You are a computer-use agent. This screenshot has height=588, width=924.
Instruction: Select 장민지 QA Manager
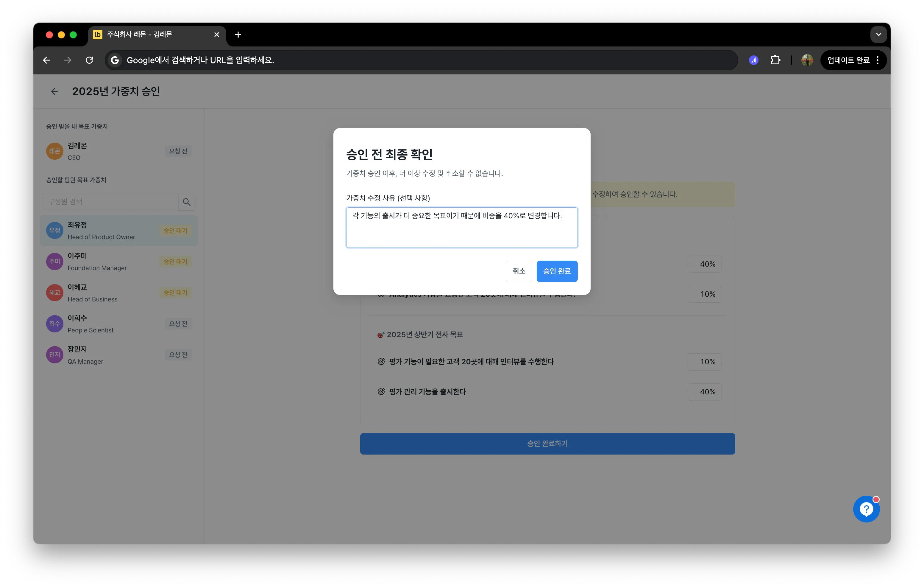click(x=118, y=355)
